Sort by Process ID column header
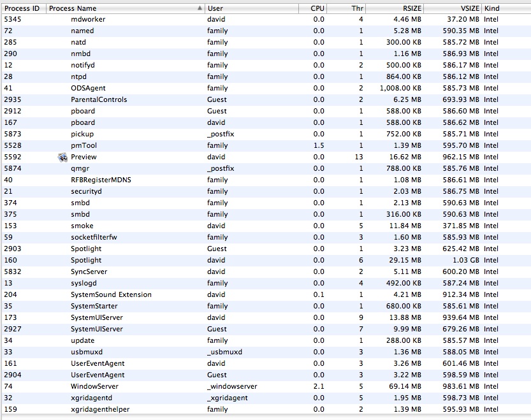Viewport: 531px width, 420px height. click(24, 8)
